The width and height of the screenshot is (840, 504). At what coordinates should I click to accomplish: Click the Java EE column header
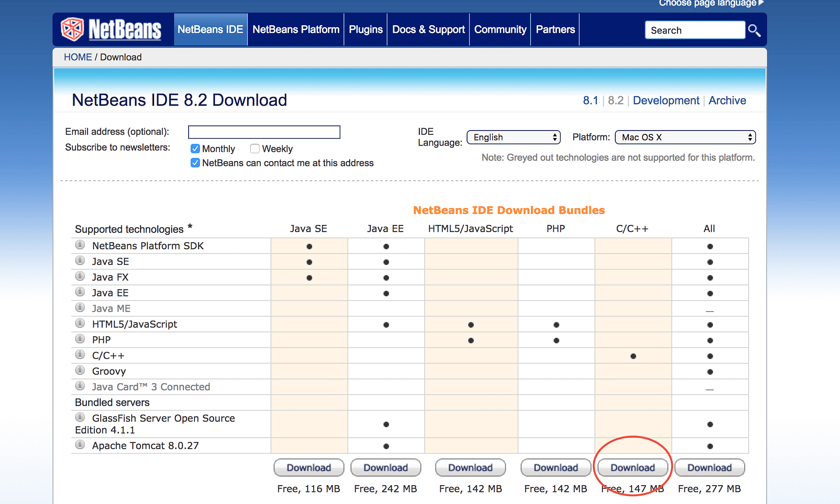click(385, 229)
